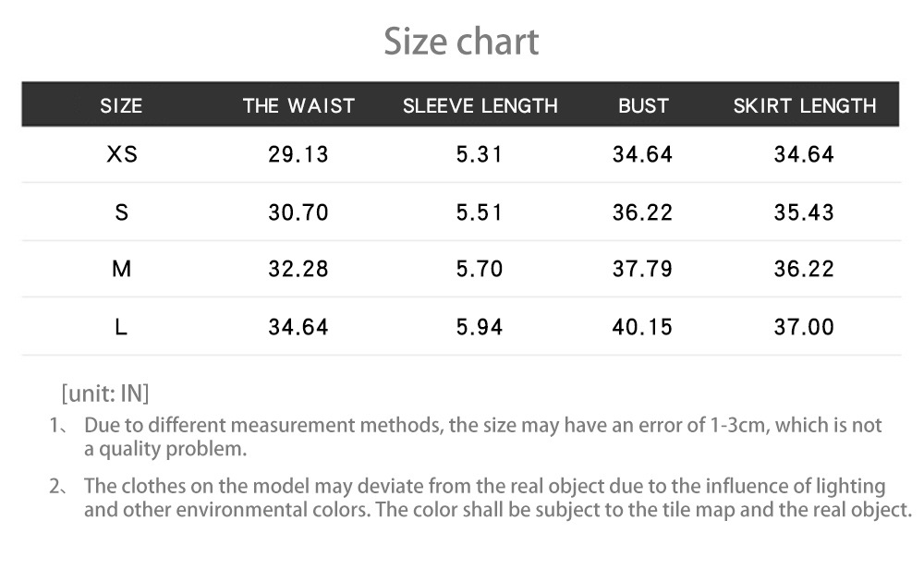The width and height of the screenshot is (924, 569).
Task: Click THE WAIST column header
Action: [298, 105]
